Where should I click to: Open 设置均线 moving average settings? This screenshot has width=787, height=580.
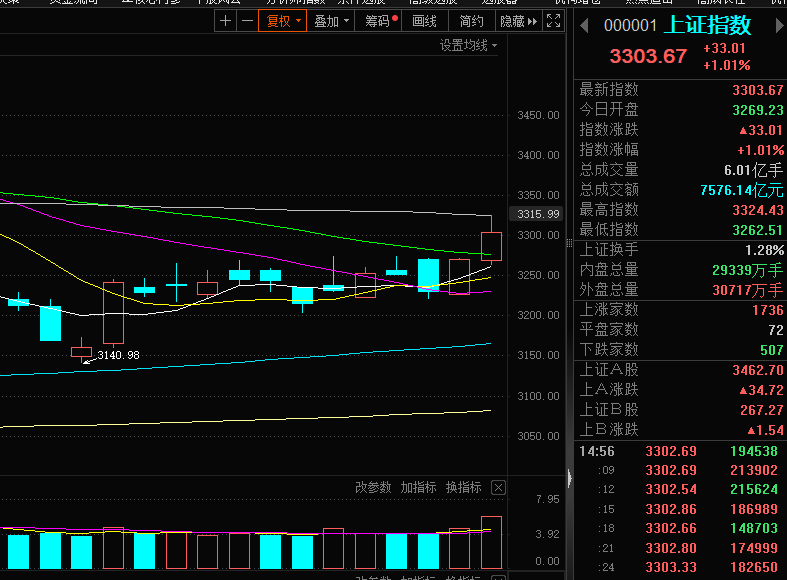tap(468, 45)
